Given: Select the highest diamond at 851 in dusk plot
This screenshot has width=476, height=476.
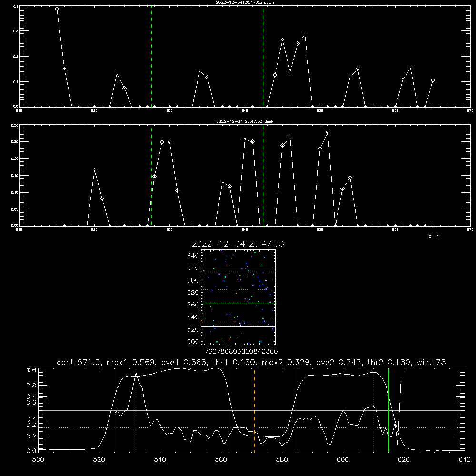Looking at the screenshot, I should 327,132.
